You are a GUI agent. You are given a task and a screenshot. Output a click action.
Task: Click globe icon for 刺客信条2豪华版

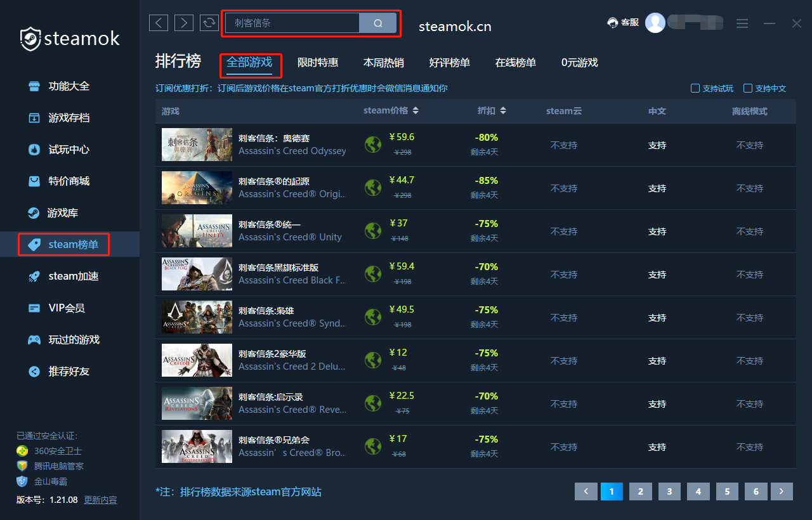coord(372,360)
